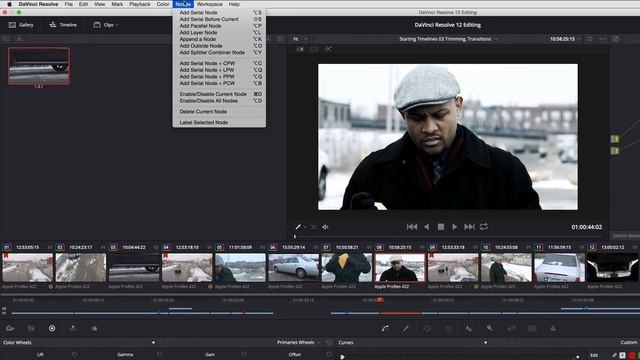Open the Apple menu

click(x=9, y=4)
